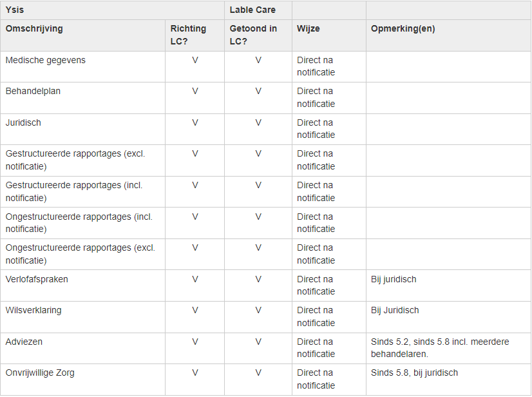Screen dimensions: 532x397
Task: Click the Opmerking(en) column header
Action: (x=403, y=29)
